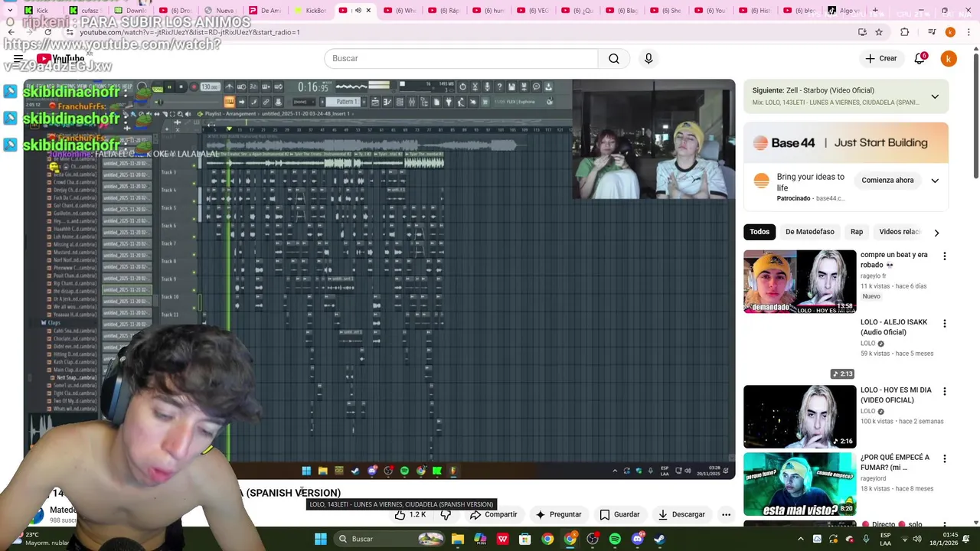
Task: Toggle FL Studio Pat/Song mode switch
Action: [x=157, y=89]
